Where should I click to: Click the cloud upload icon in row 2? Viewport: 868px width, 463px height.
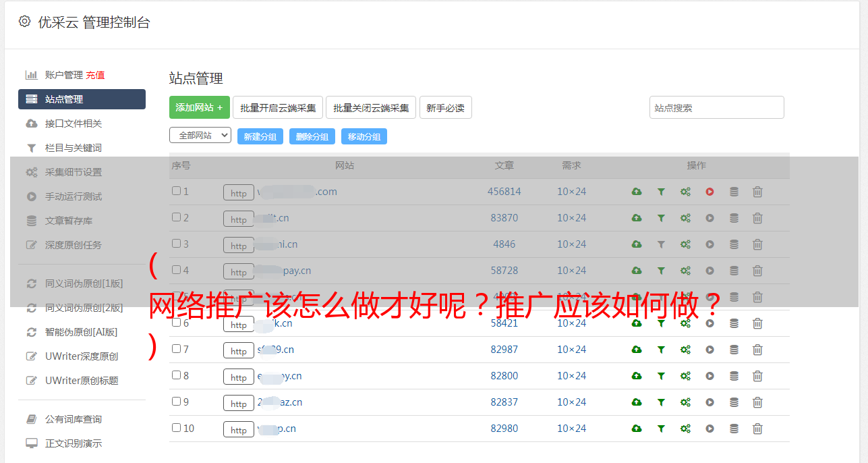(x=636, y=218)
